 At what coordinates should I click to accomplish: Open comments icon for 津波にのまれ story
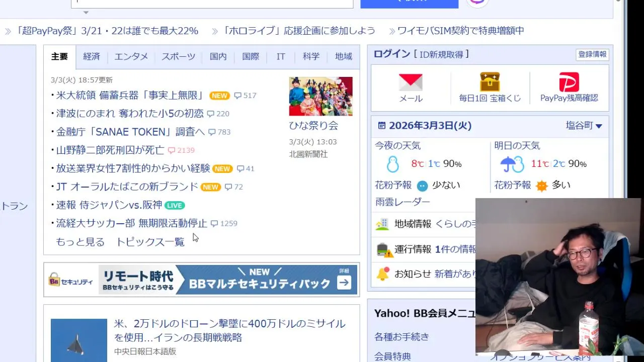tap(210, 114)
